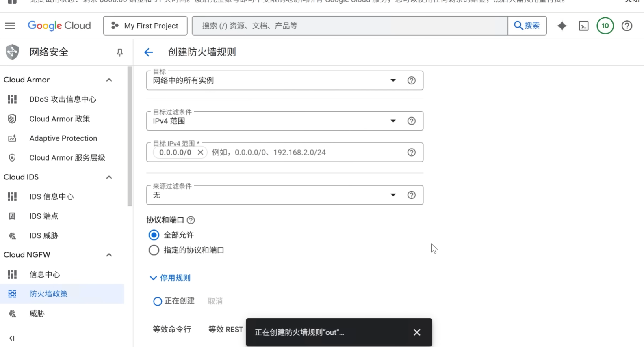
Task: Click the 防火墙政策 firewall icon
Action: coord(12,294)
